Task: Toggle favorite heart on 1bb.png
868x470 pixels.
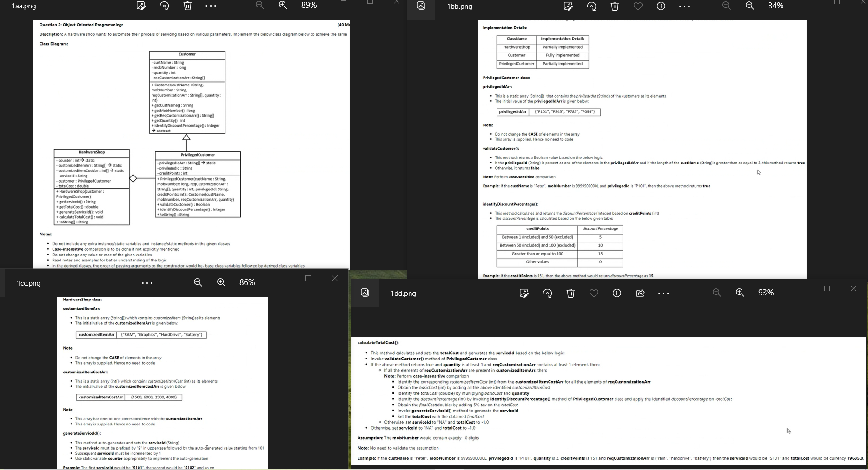Action: coord(637,6)
